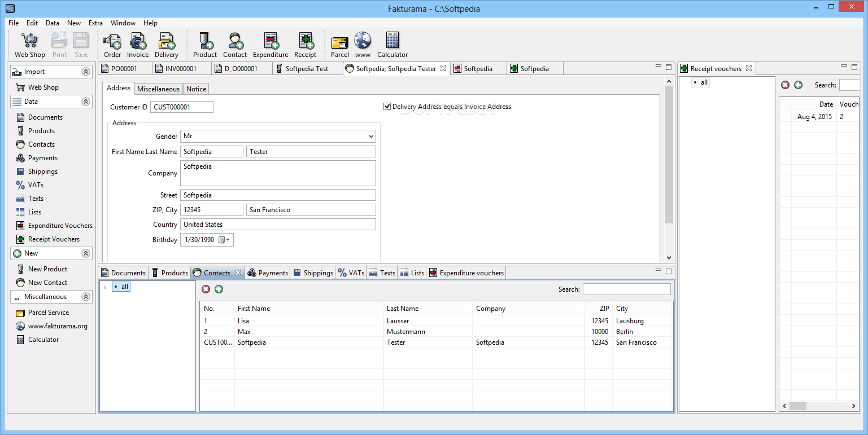Close the Softpedia Tester editor tab
The height and width of the screenshot is (435, 868).
click(443, 68)
